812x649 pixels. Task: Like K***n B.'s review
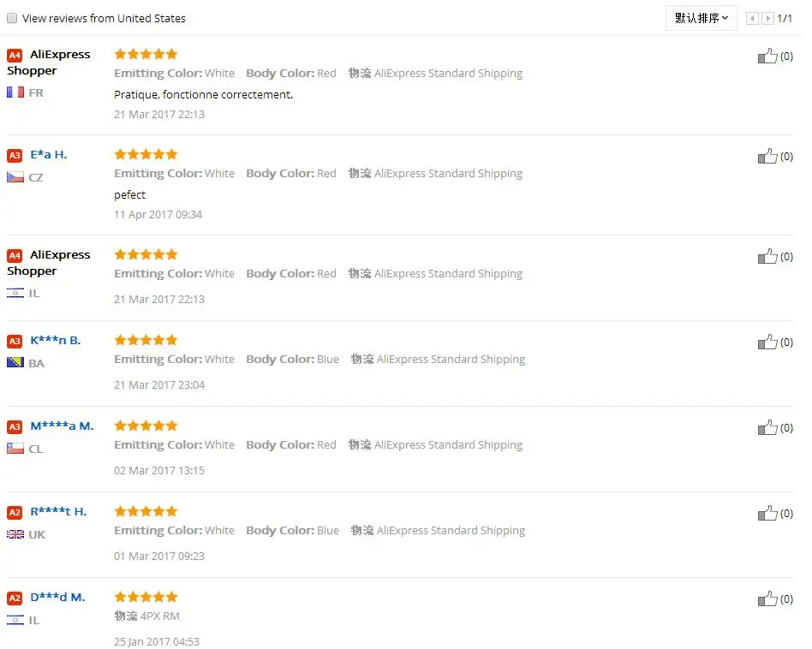point(767,342)
